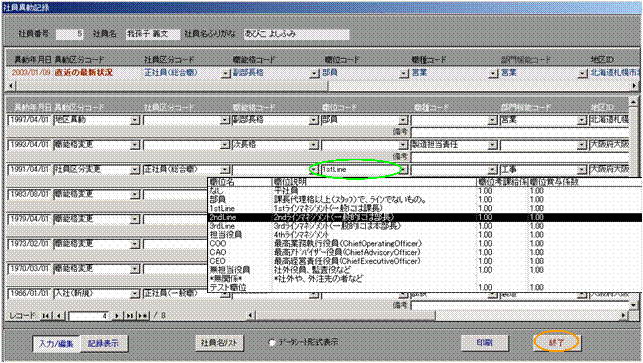
Task: Click the 社員名 field
Action: [153, 34]
